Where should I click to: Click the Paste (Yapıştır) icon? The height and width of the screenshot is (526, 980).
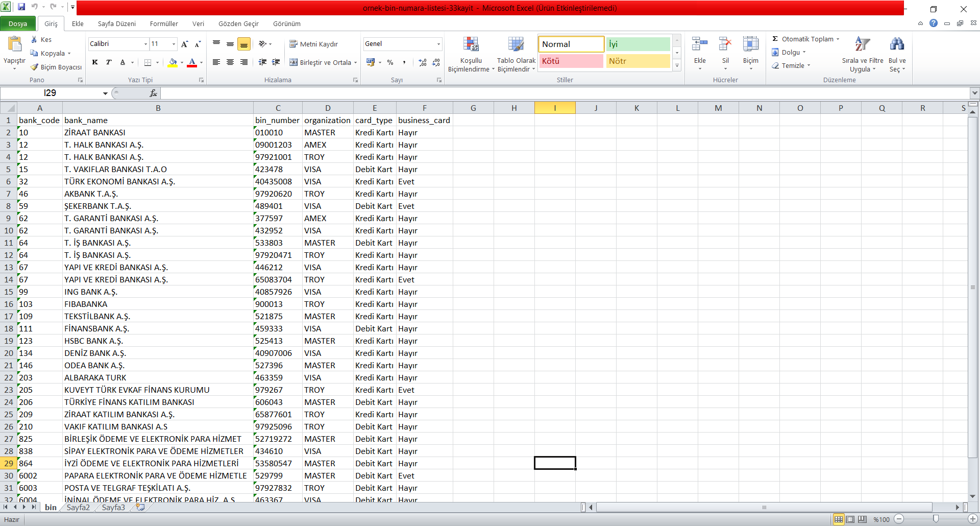[x=14, y=45]
